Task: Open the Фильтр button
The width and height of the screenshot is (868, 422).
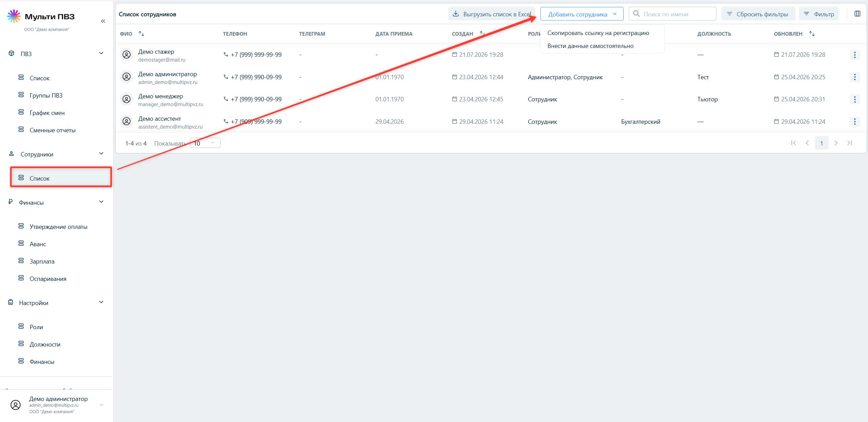Action: (x=818, y=14)
